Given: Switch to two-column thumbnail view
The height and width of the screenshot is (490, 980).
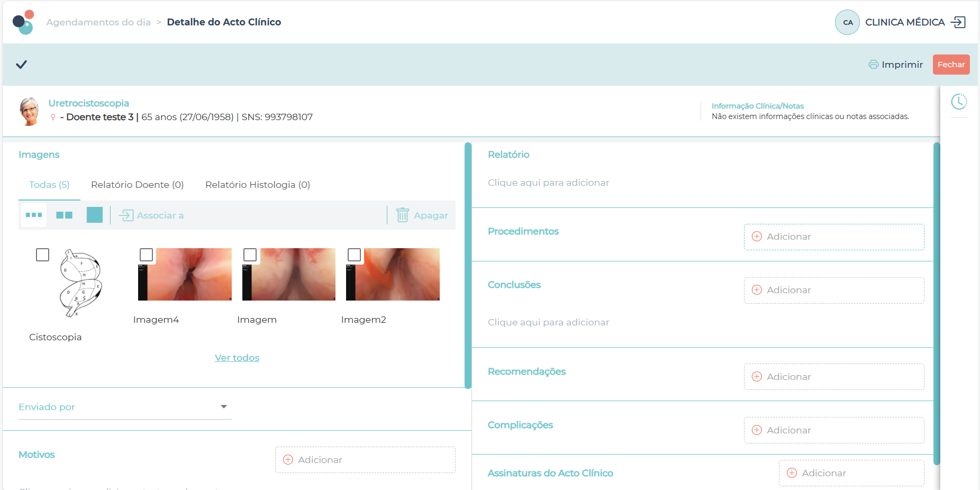Looking at the screenshot, I should 64,215.
